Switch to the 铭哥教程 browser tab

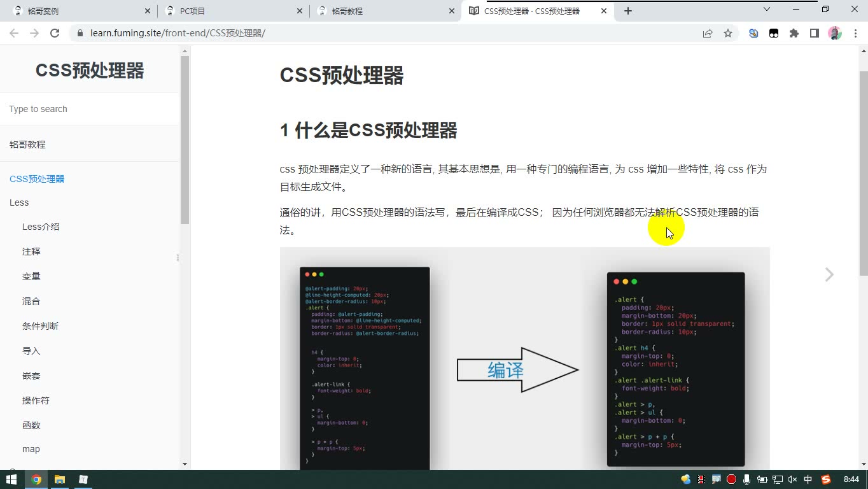coord(384,11)
